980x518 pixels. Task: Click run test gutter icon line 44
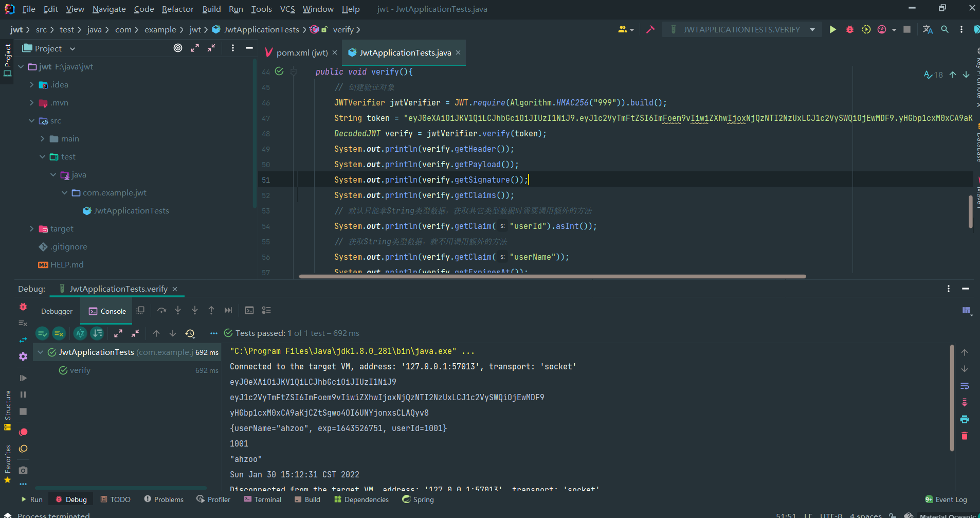(x=279, y=72)
